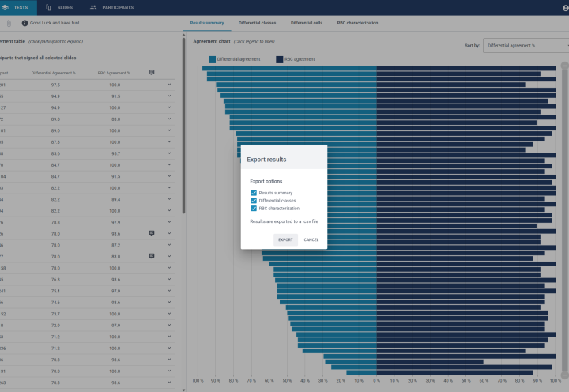Click the 73.7 differential agreement value
The image size is (569, 392).
[55, 314]
